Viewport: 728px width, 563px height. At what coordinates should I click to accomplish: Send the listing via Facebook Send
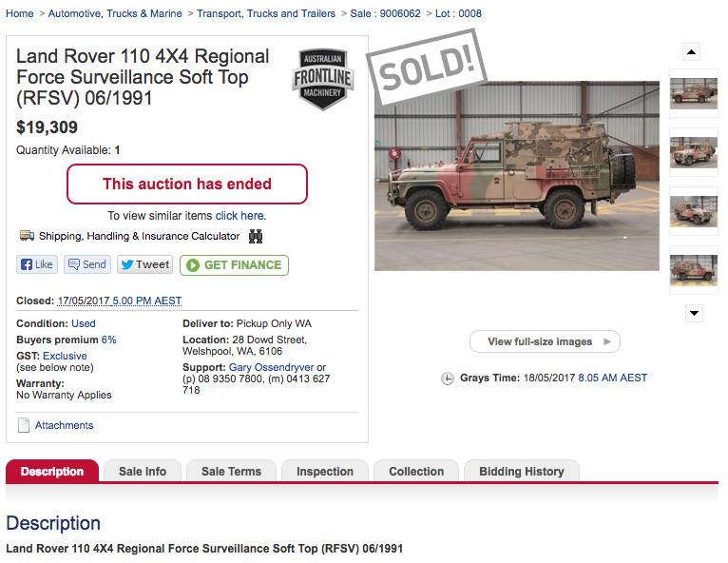(86, 264)
